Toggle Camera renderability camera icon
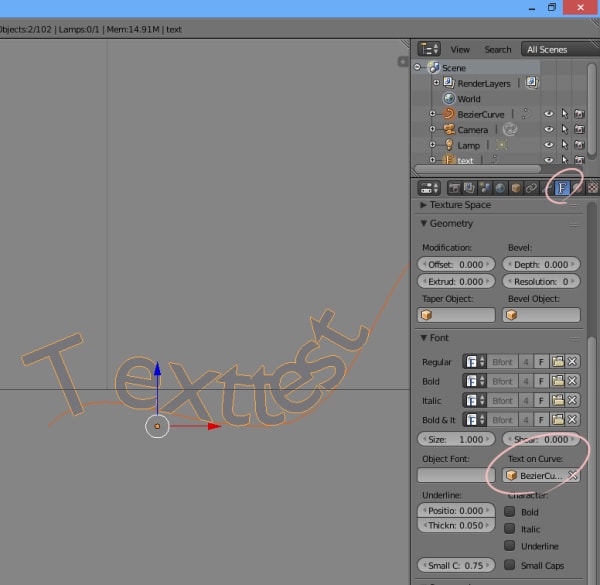This screenshot has width=600, height=585. (x=579, y=129)
